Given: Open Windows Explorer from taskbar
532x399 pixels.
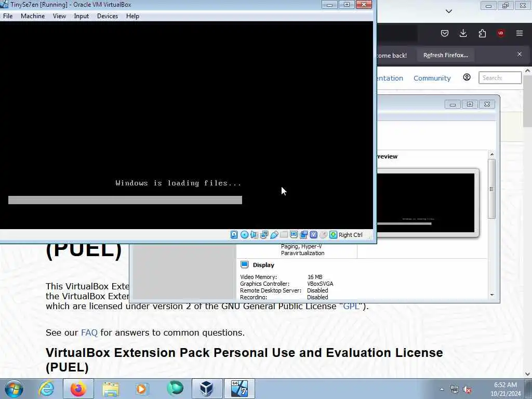Looking at the screenshot, I should [111, 389].
